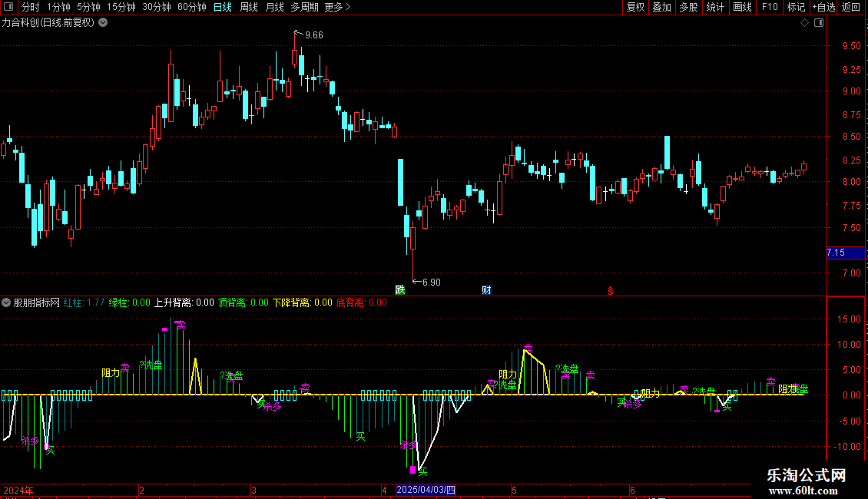Click the 6.90 low price label
The height and width of the screenshot is (499, 868).
pos(431,283)
